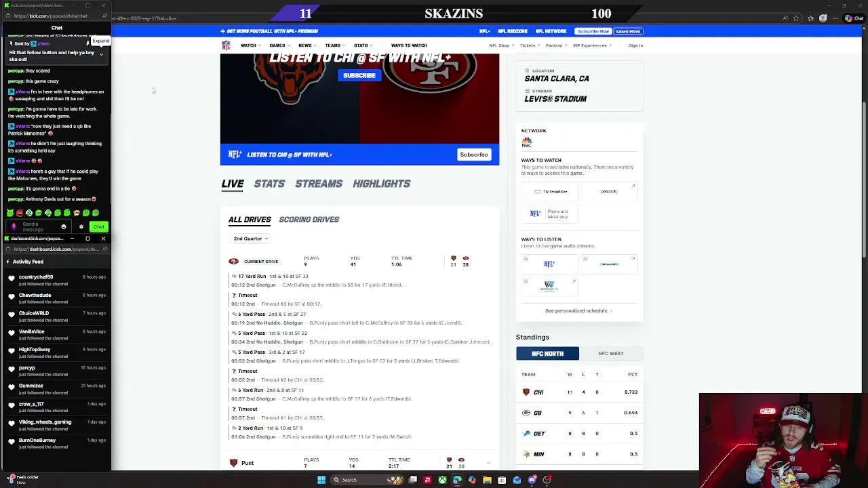The width and height of the screenshot is (868, 488).
Task: Open the News menu dropdown
Action: click(307, 45)
